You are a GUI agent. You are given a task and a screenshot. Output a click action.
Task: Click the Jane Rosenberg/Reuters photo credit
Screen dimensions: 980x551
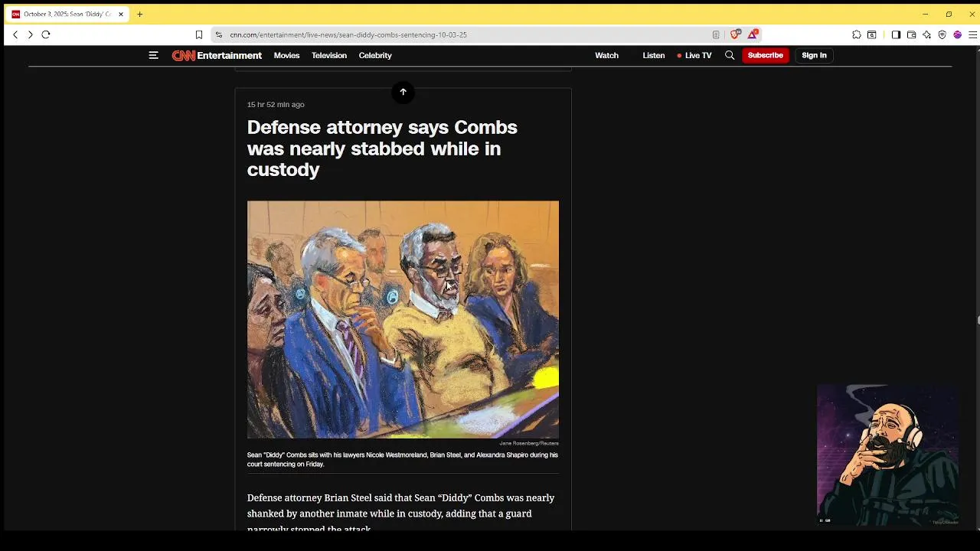tap(529, 443)
